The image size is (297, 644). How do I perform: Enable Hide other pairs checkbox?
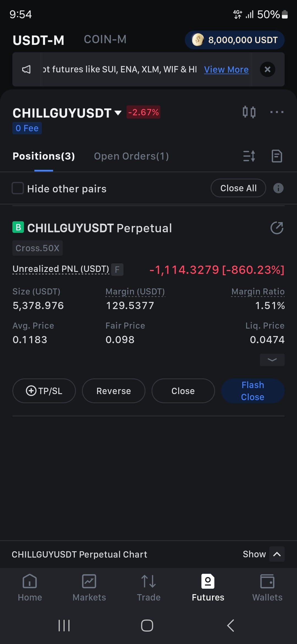[x=18, y=188]
